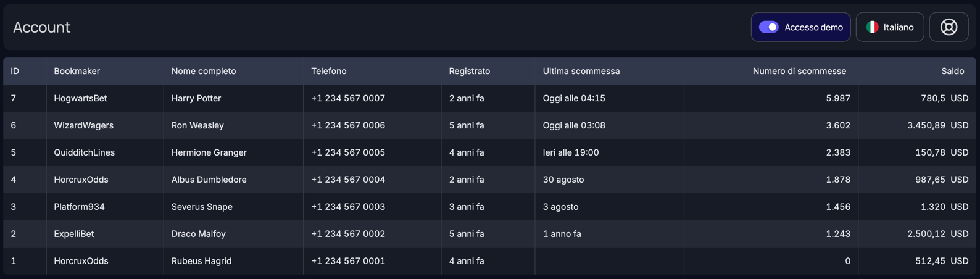Click the Italian flag icon
The width and height of the screenshot is (980, 279).
coord(872,27)
